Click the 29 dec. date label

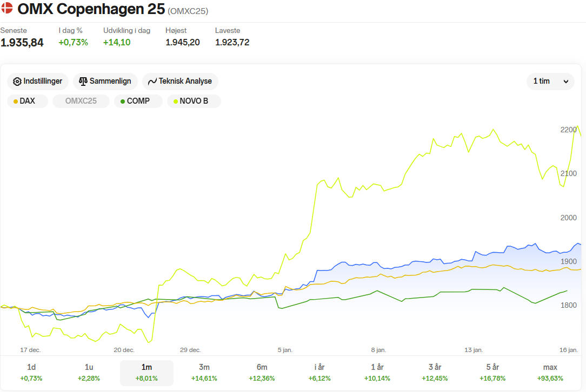pos(190,350)
